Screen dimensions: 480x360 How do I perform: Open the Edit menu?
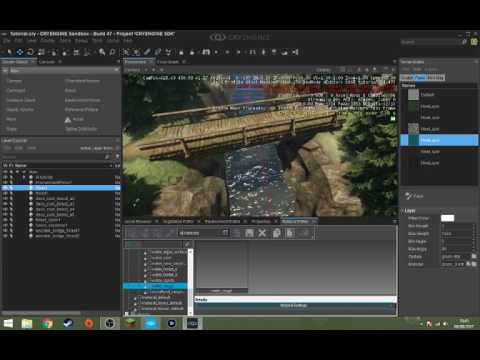(18, 41)
